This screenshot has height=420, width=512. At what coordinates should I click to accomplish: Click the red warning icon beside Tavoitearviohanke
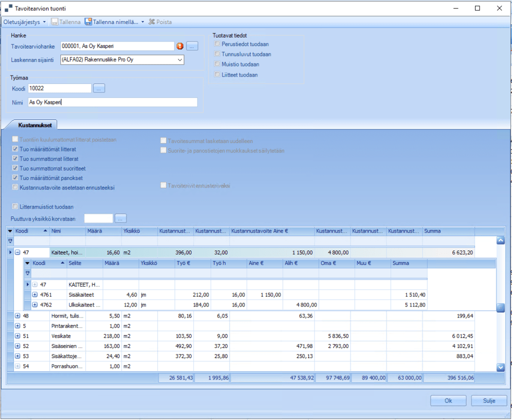click(179, 46)
